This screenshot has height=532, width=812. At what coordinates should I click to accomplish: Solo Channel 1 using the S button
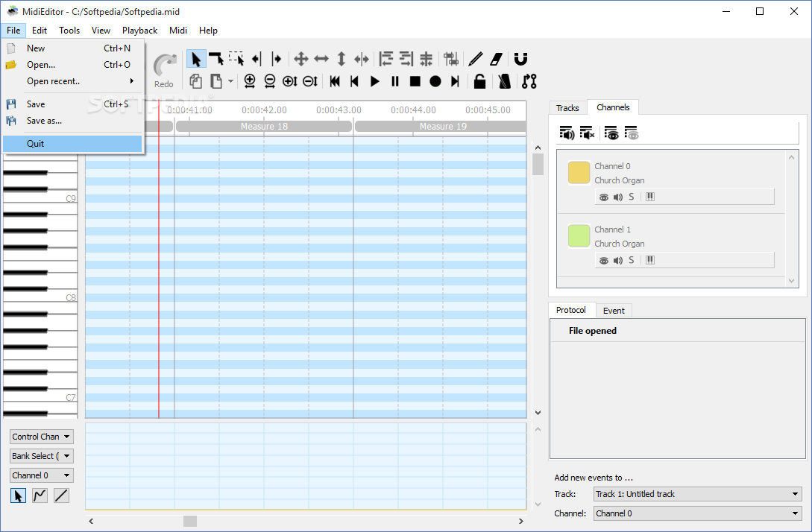(632, 260)
